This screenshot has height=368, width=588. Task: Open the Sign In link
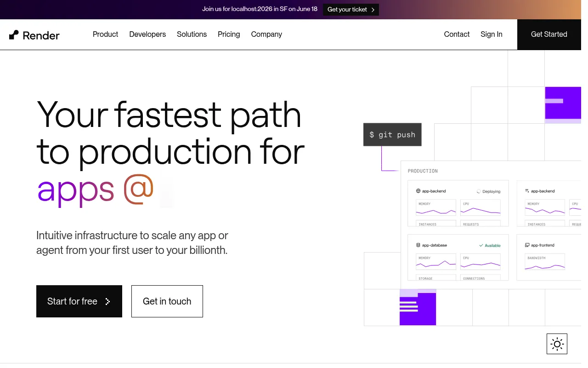pos(492,34)
